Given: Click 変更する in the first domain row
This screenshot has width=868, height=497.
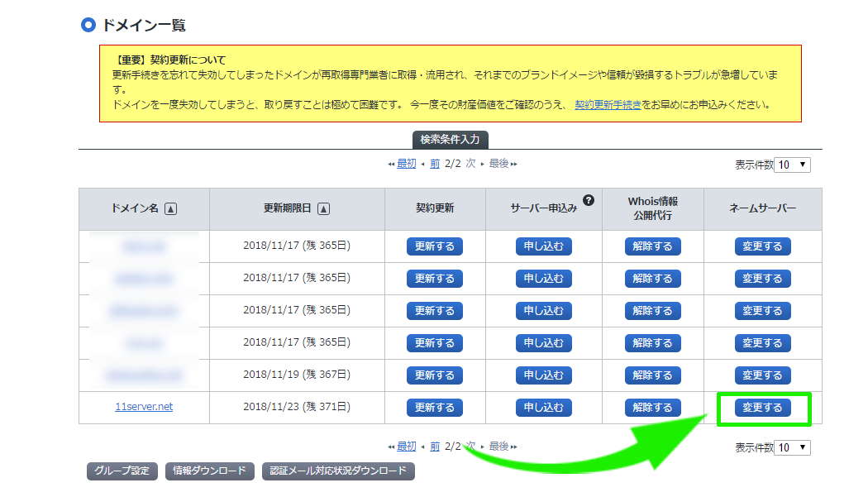Looking at the screenshot, I should pos(762,246).
